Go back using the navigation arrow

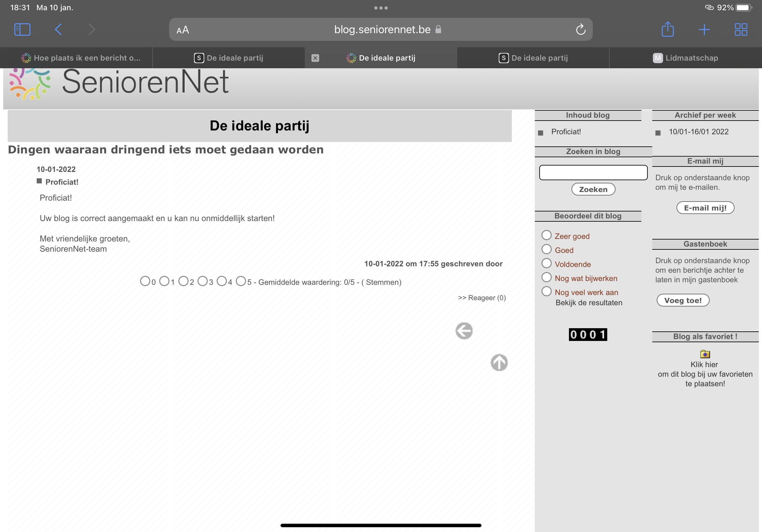click(x=58, y=29)
